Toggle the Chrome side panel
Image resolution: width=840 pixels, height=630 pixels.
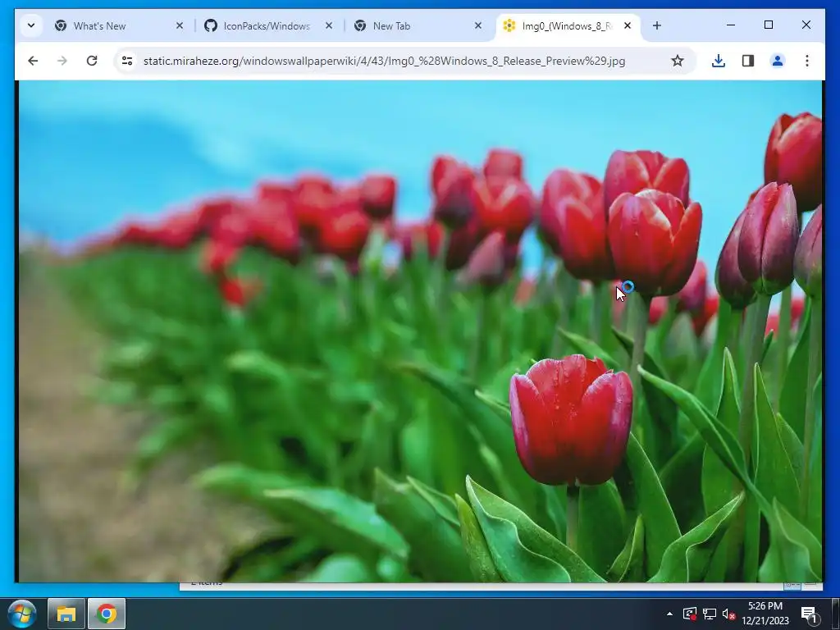[748, 61]
